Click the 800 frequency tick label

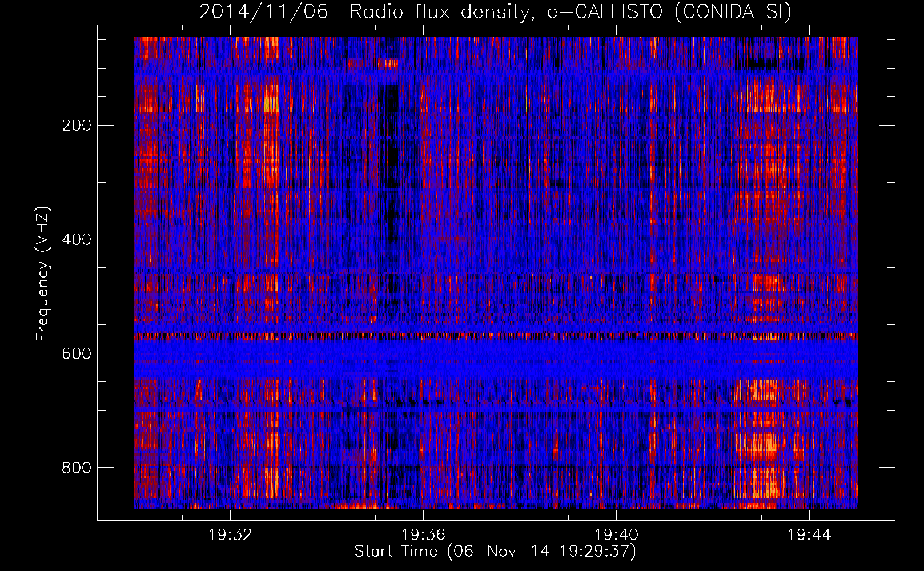point(76,468)
